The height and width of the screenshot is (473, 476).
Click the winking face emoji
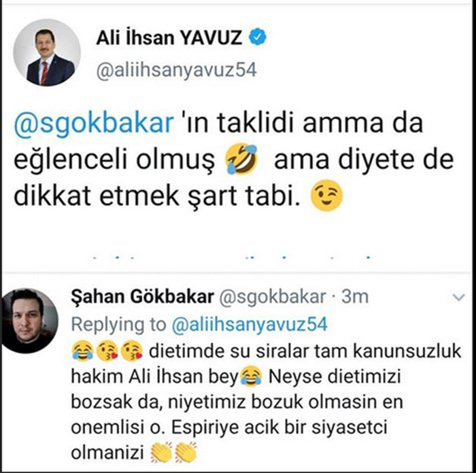[326, 196]
